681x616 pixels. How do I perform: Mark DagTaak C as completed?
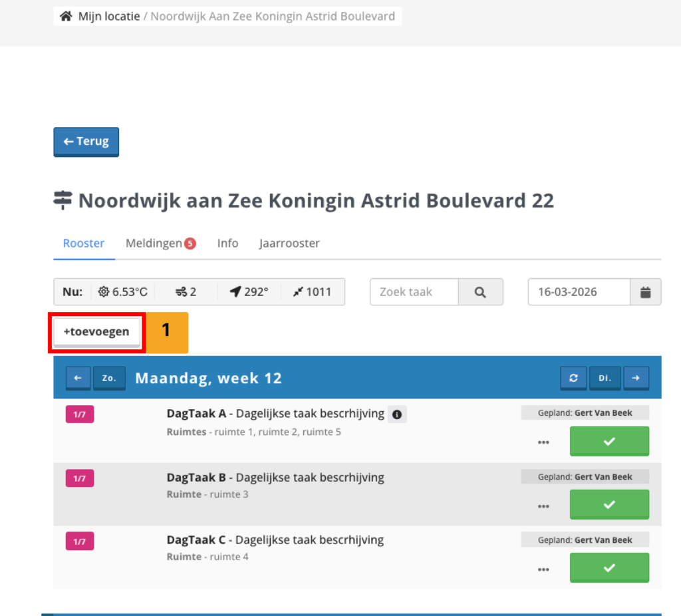[609, 567]
